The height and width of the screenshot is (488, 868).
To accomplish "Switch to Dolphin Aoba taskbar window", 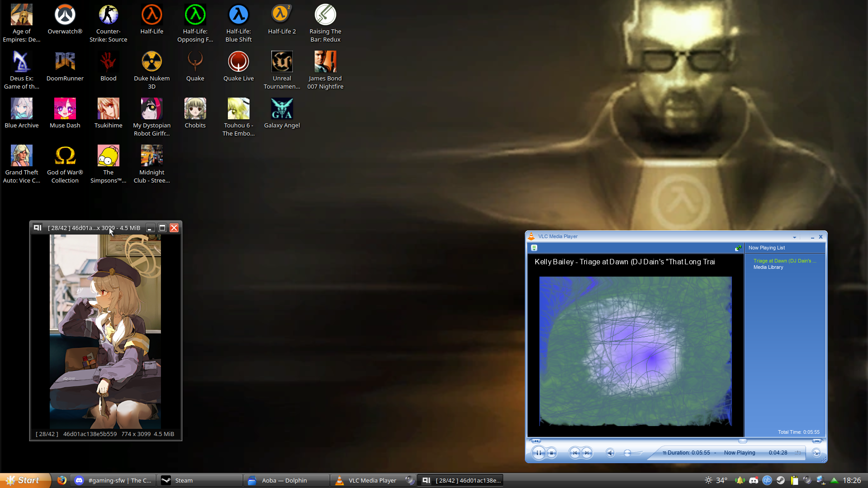I will click(x=287, y=480).
